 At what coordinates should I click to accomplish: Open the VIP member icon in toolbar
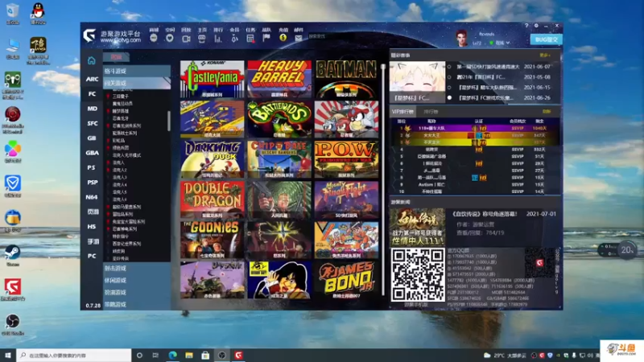point(234,39)
